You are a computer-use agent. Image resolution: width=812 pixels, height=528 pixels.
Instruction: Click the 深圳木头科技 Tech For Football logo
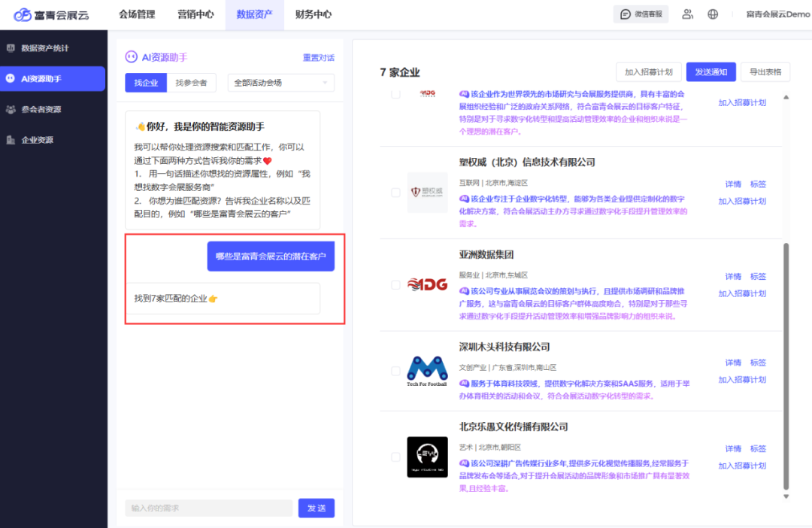[427, 371]
